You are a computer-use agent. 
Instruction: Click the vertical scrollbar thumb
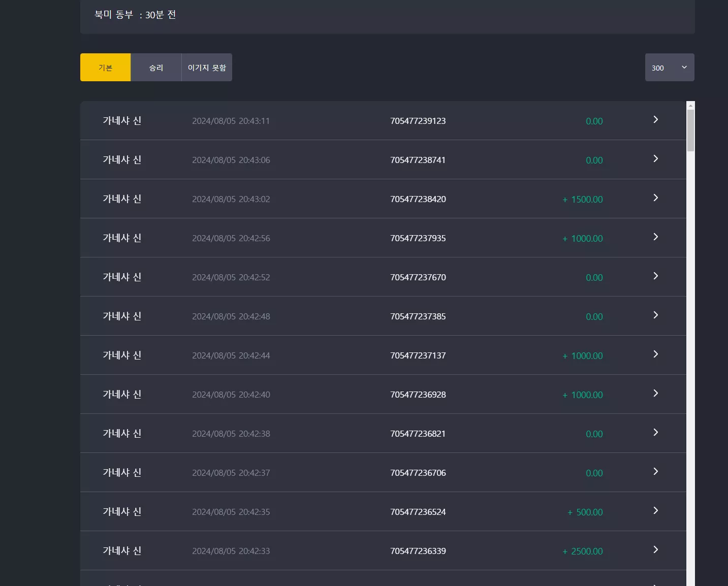click(x=690, y=131)
